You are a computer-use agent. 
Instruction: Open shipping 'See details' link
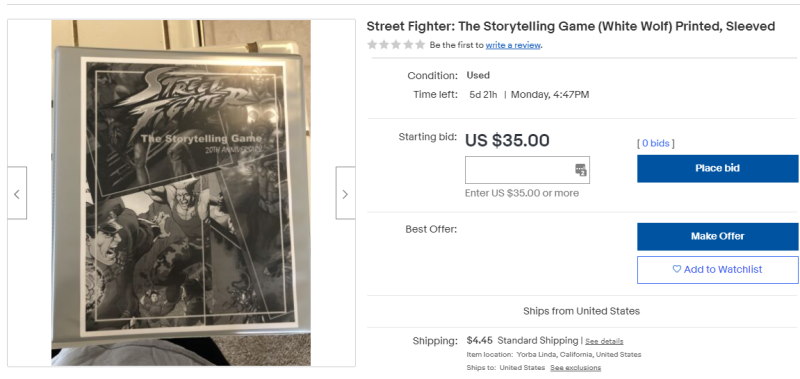click(604, 341)
